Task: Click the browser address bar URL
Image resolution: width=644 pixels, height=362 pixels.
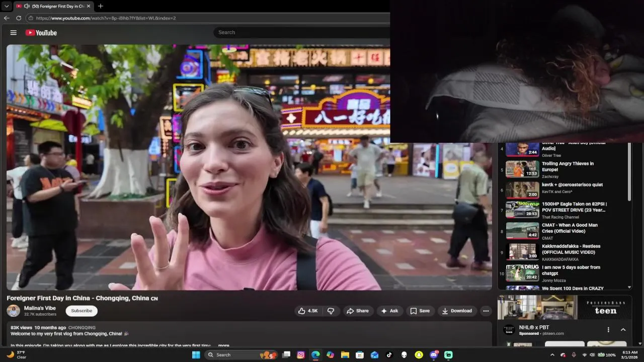Action: pos(106,18)
